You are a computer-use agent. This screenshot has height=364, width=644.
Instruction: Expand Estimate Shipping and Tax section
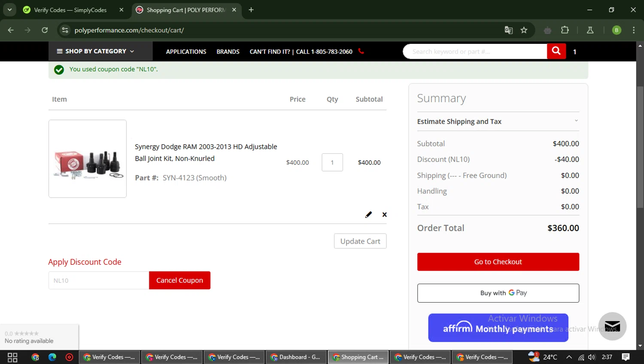(x=498, y=122)
